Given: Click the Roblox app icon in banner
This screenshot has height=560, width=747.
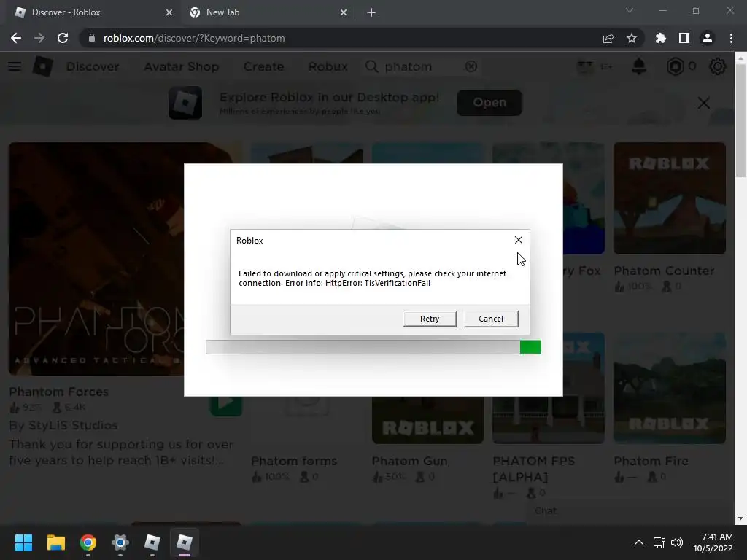Looking at the screenshot, I should [185, 102].
